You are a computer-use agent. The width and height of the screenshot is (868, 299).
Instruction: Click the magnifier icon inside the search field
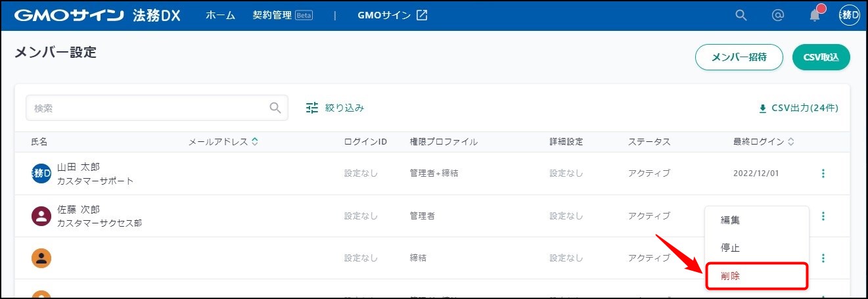click(x=275, y=108)
